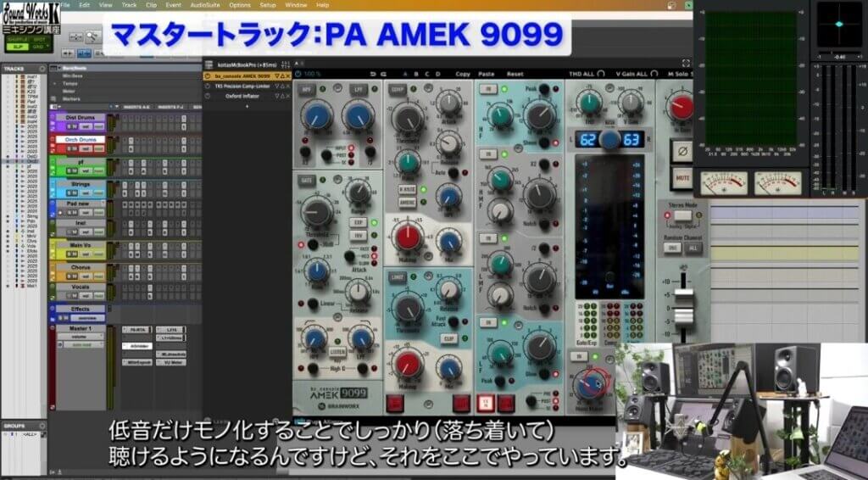Open the arrow menu on Oxford Inflator row
The width and height of the screenshot is (868, 480).
point(277,96)
